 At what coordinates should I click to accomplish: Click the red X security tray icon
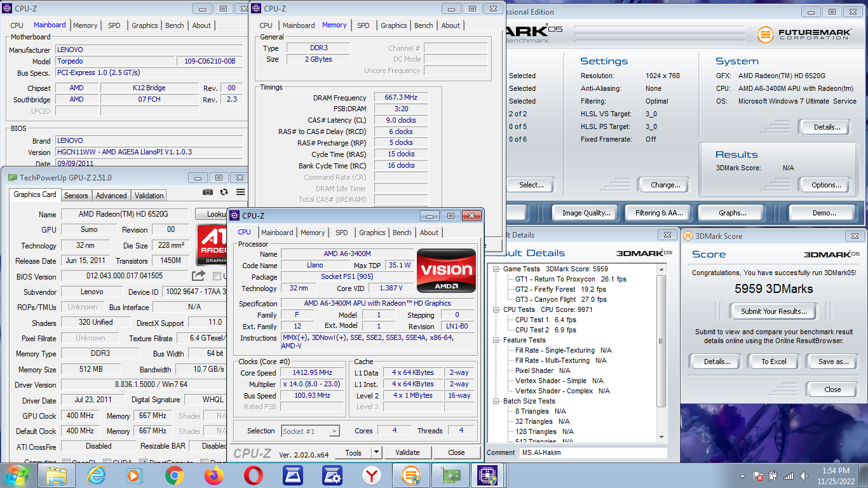(x=758, y=476)
